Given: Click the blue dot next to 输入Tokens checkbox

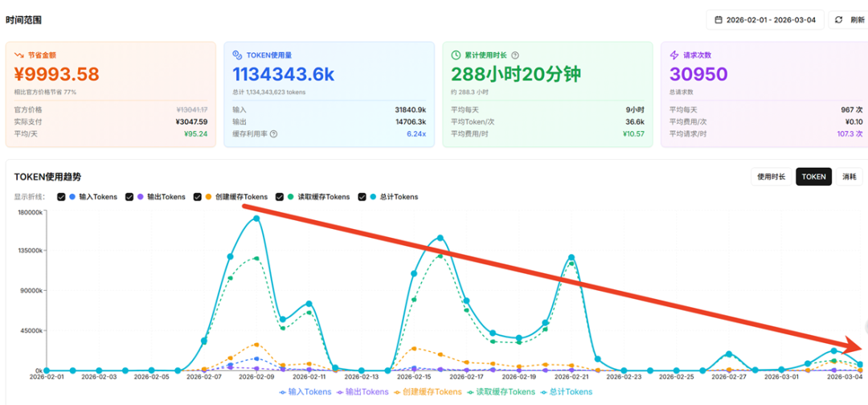Looking at the screenshot, I should [72, 197].
